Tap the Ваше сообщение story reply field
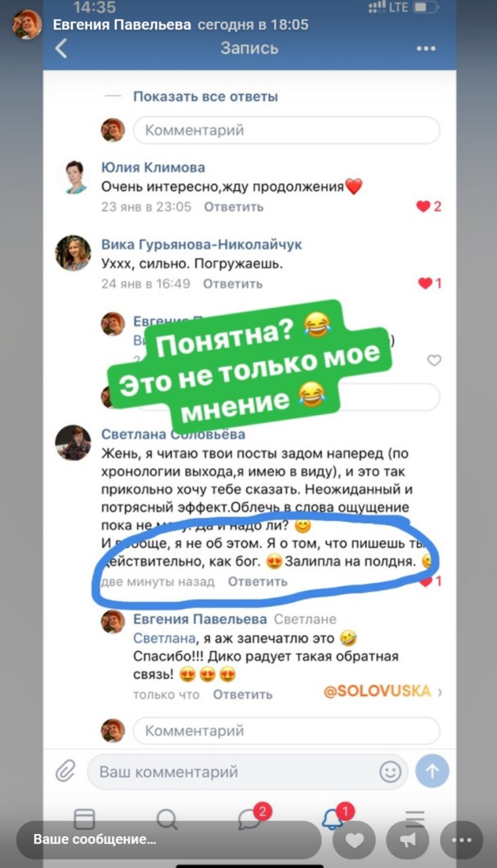 point(168,840)
